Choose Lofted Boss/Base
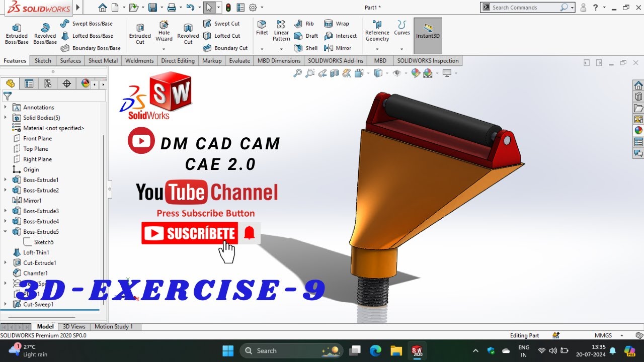The image size is (644, 362). coord(86,36)
